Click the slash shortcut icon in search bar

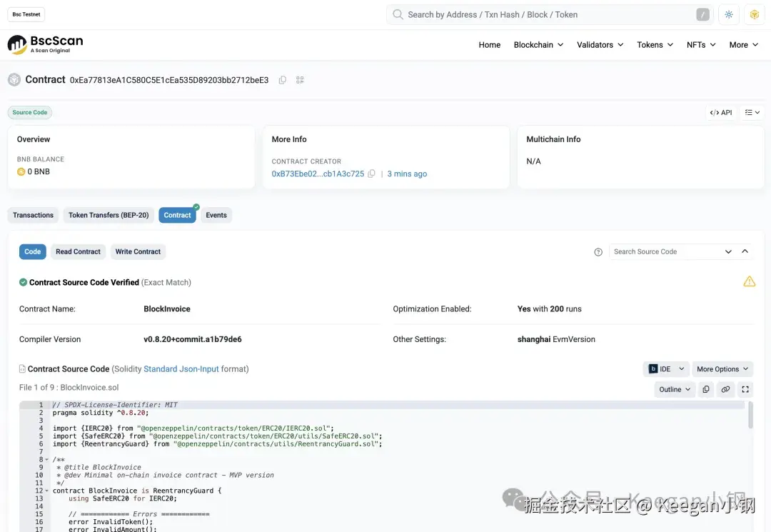pos(702,15)
